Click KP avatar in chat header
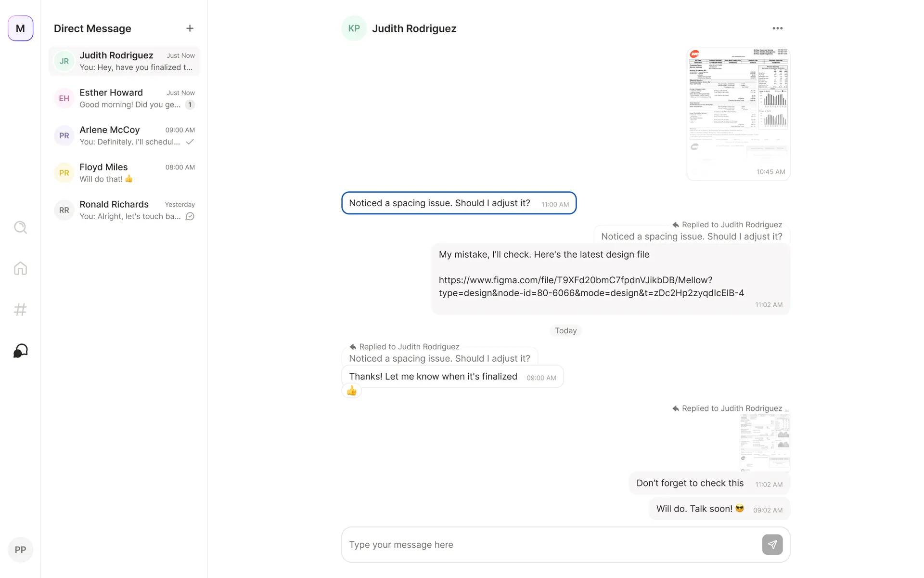This screenshot has height=578, width=924. click(x=354, y=28)
